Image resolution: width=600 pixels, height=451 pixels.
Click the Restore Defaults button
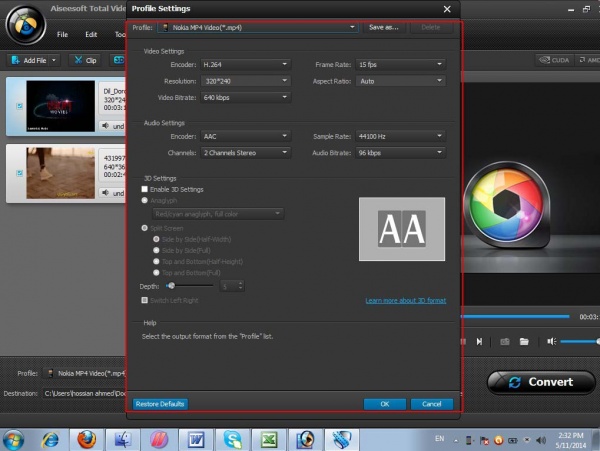160,404
